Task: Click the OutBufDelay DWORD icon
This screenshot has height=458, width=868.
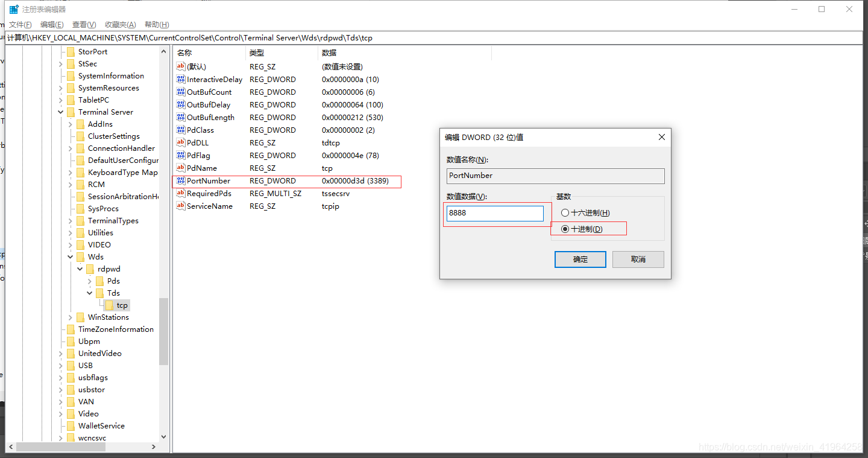Action: coord(181,104)
